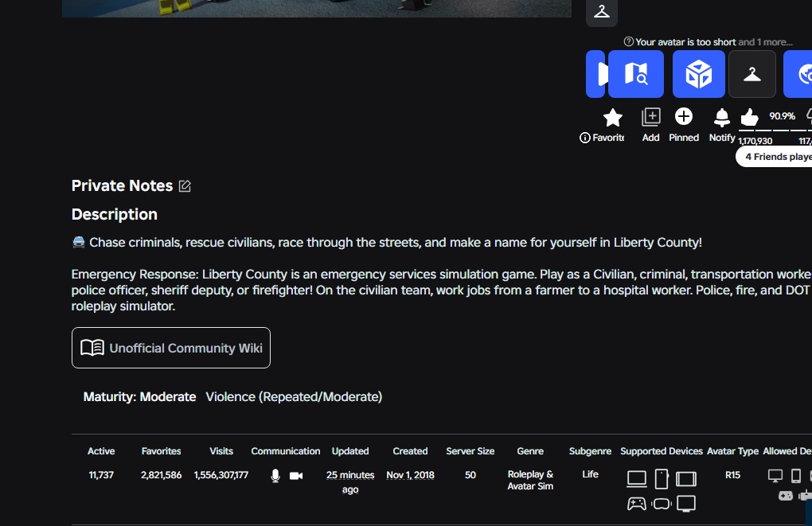The height and width of the screenshot is (526, 812).
Task: Expand the 'and 1 more...' avatar warning
Action: [765, 42]
